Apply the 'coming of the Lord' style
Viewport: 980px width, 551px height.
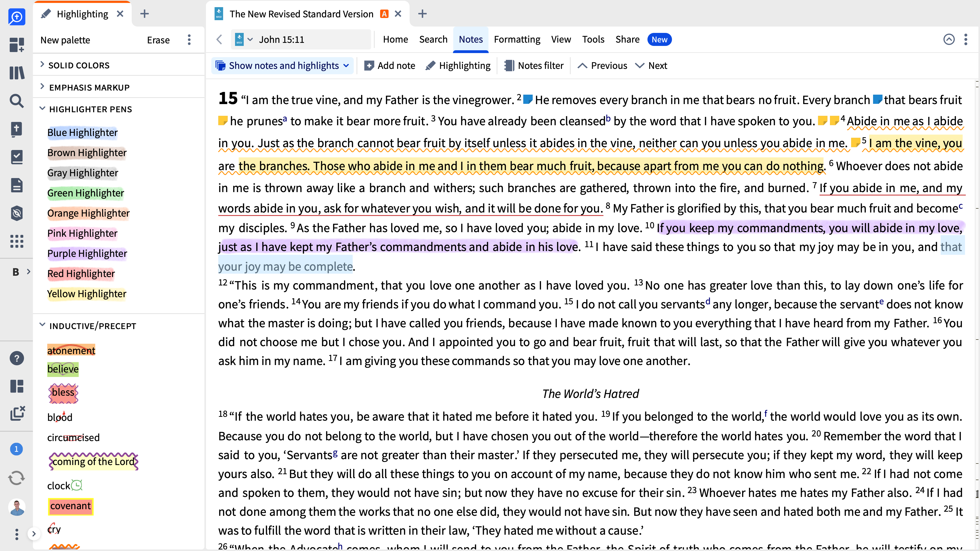pos(93,461)
